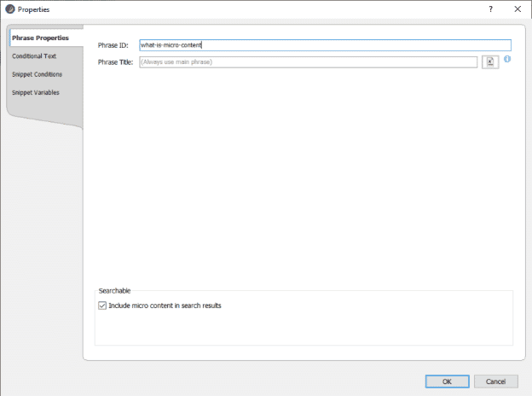Screen dimensions: 532x396
Task: Close the Properties dialog
Action: pos(518,9)
